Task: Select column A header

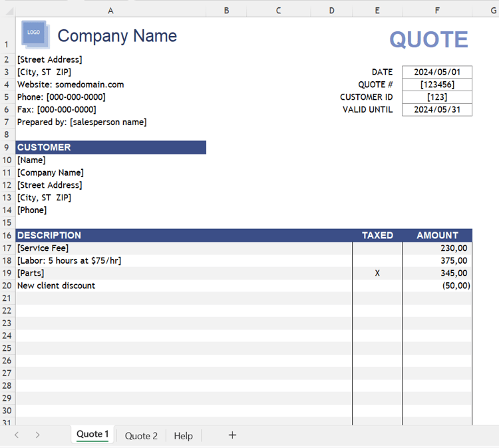Action: coord(110,11)
